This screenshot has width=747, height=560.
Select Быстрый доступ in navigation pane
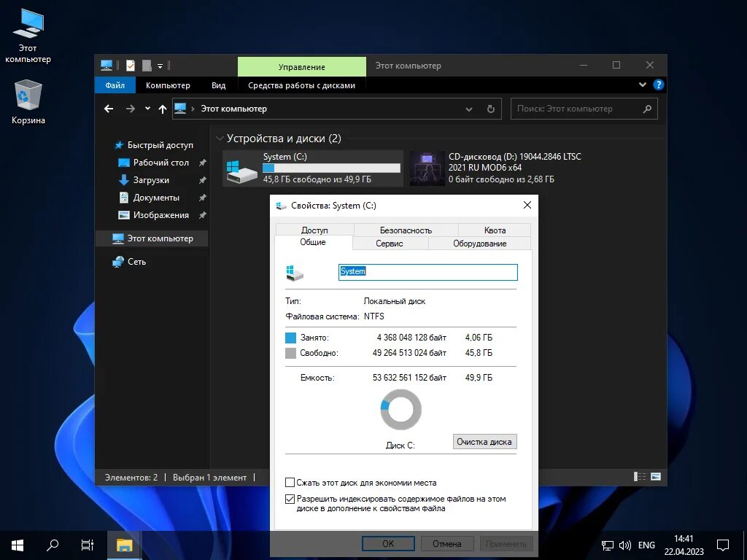pyautogui.click(x=160, y=145)
